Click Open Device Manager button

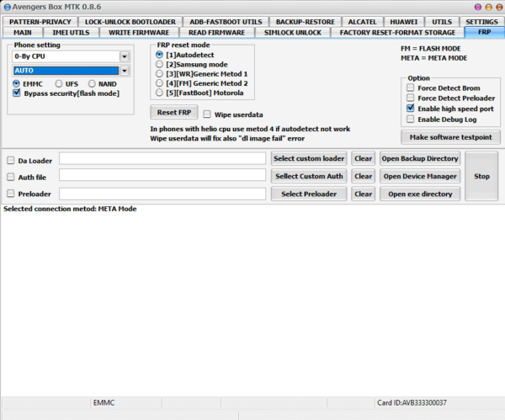(x=420, y=176)
